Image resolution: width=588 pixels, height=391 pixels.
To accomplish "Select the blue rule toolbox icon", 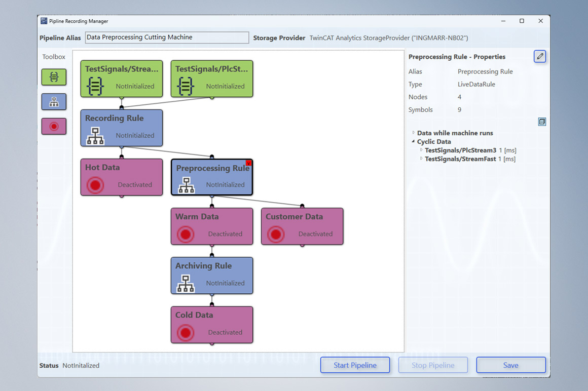I will 54,102.
